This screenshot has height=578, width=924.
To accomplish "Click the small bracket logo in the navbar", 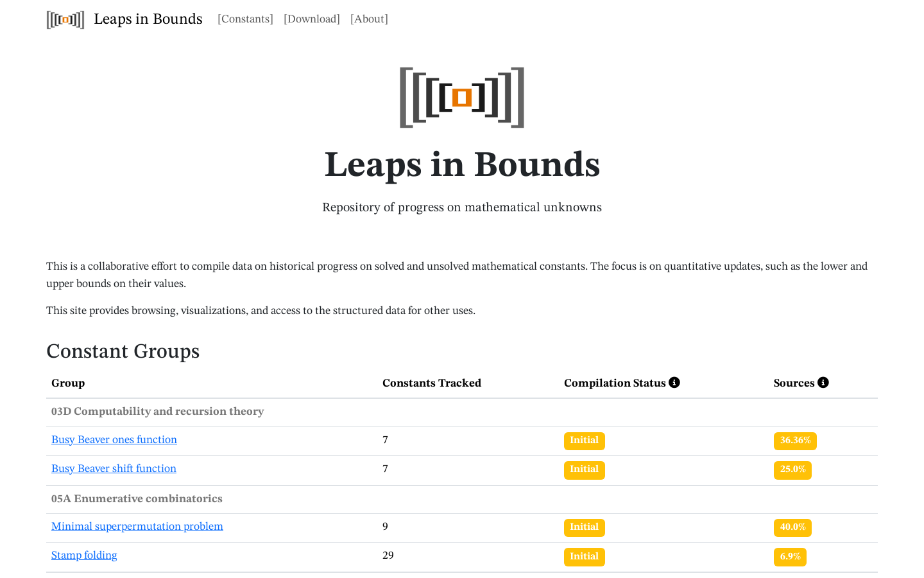I will (65, 19).
